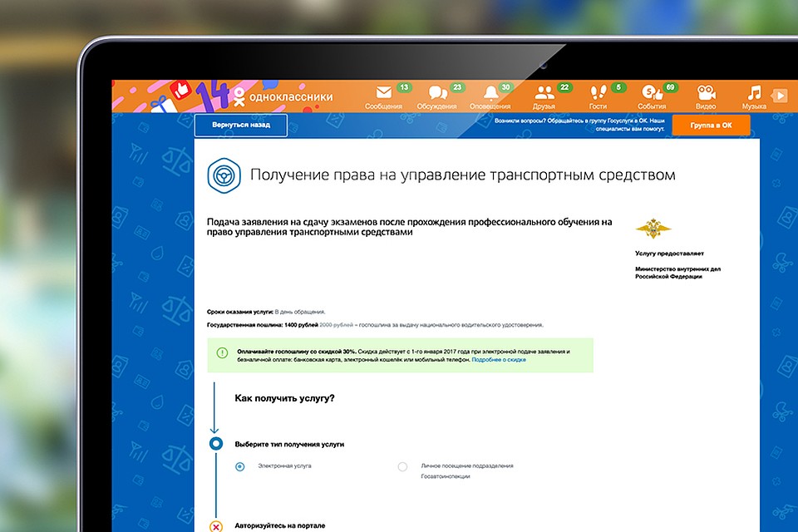
Task: Click Друзья menu label
Action: point(544,106)
